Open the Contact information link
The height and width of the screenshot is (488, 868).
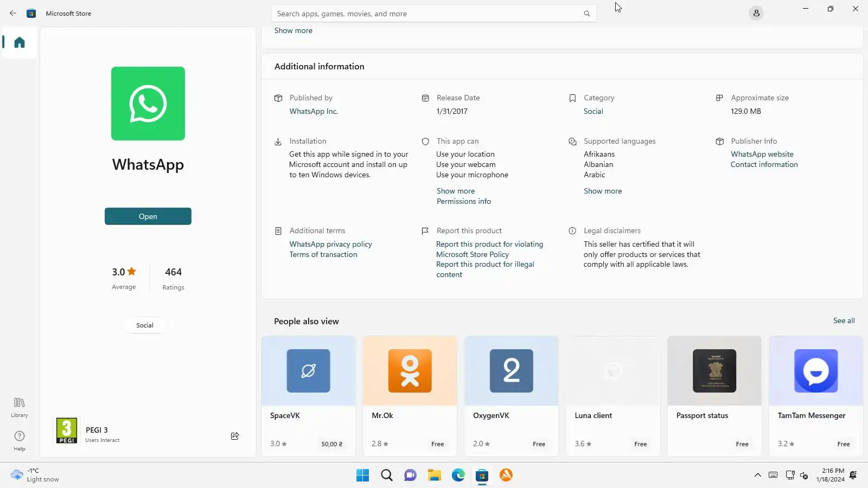click(764, 164)
